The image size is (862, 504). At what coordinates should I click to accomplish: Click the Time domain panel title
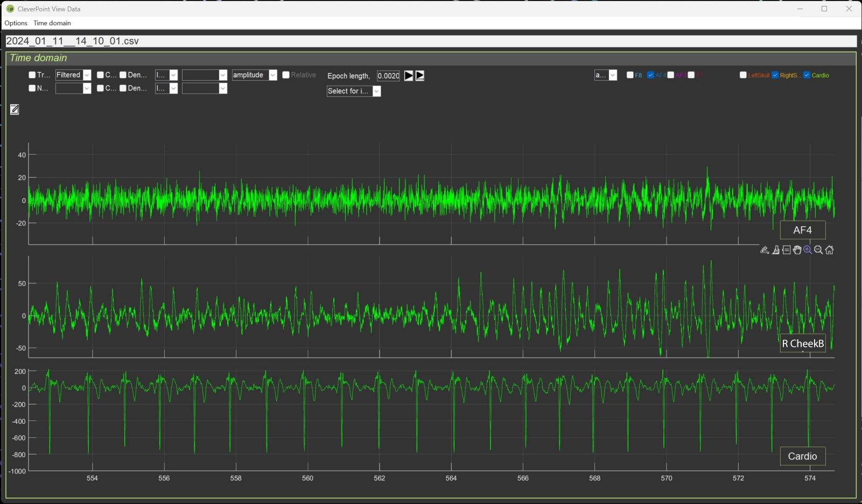point(39,58)
